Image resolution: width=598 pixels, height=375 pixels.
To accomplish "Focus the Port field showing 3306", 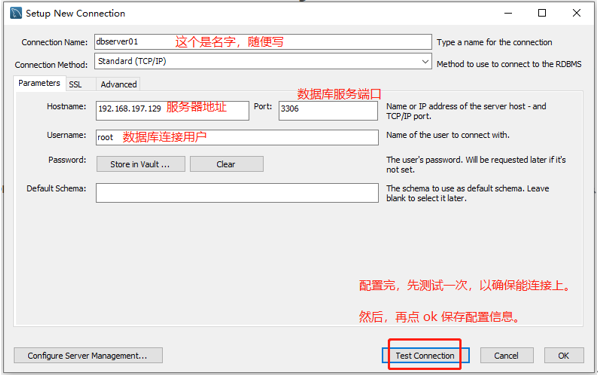I will pos(328,111).
